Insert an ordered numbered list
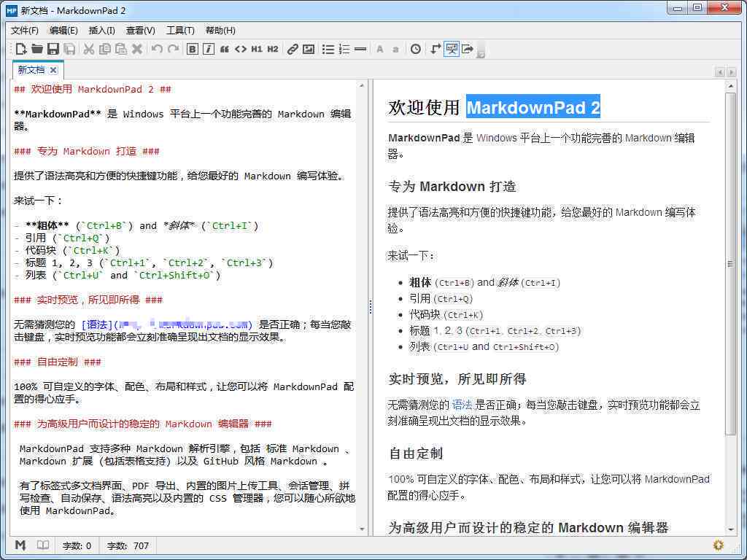This screenshot has height=560, width=747. 344,49
